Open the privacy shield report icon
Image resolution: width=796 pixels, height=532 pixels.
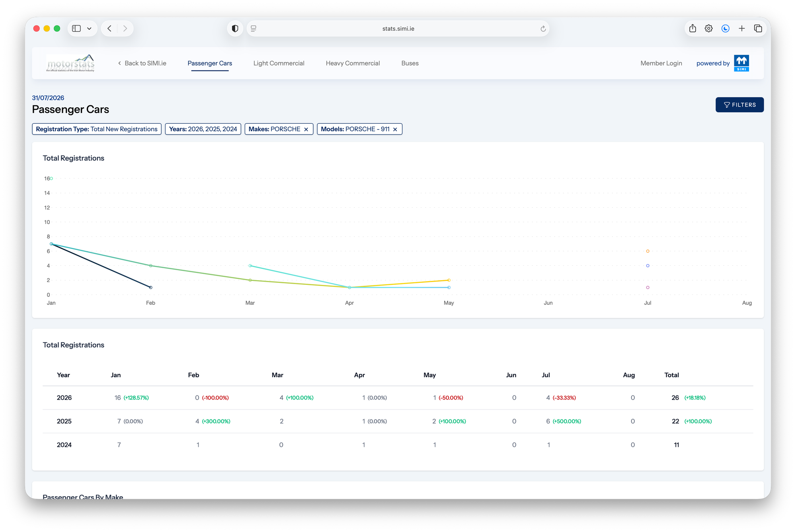[x=235, y=29]
